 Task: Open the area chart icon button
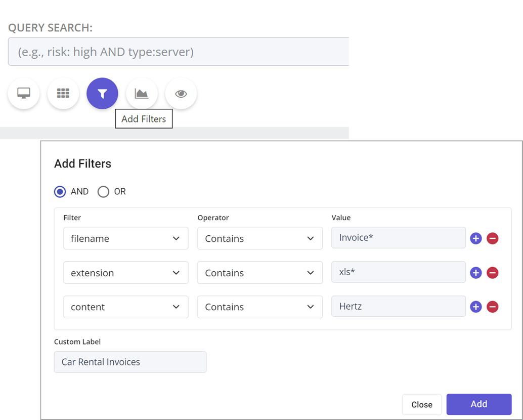142,94
